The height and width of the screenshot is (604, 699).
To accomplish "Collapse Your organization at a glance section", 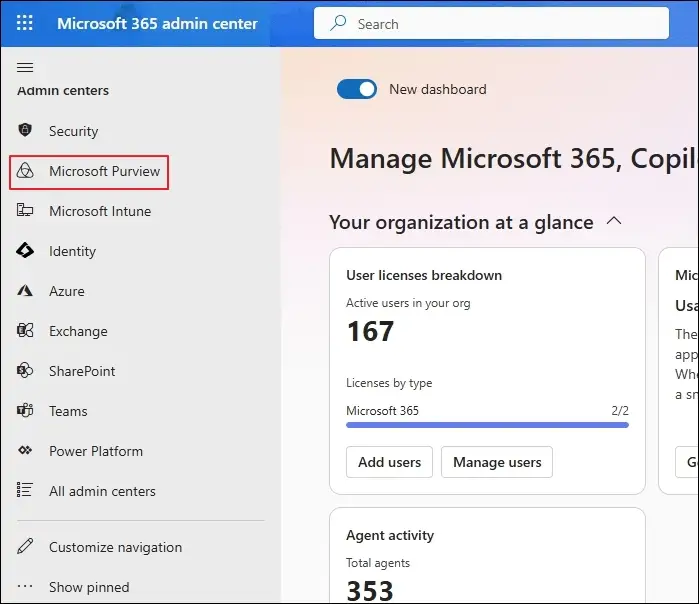I will coord(614,221).
